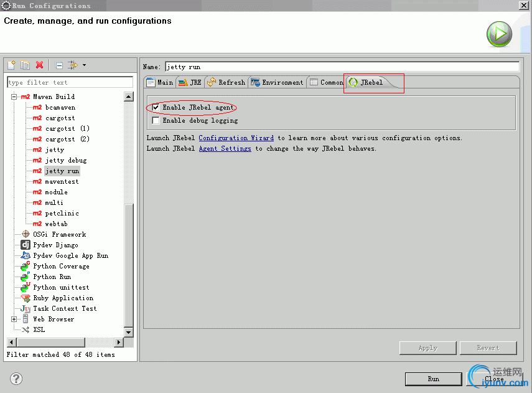Click the horizontal scroll left arrow
This screenshot has width=532, height=393.
coord(12,342)
